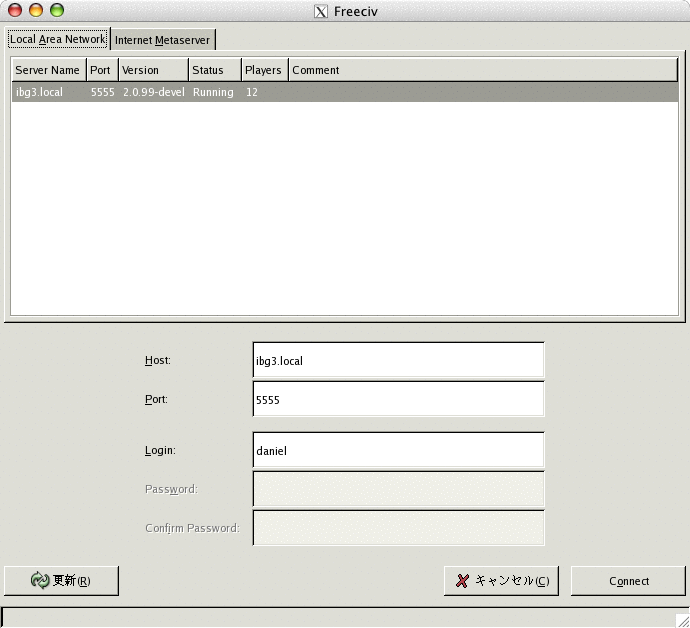Click the X11 icon in title bar
Screen dimensions: 690x628
(321, 11)
